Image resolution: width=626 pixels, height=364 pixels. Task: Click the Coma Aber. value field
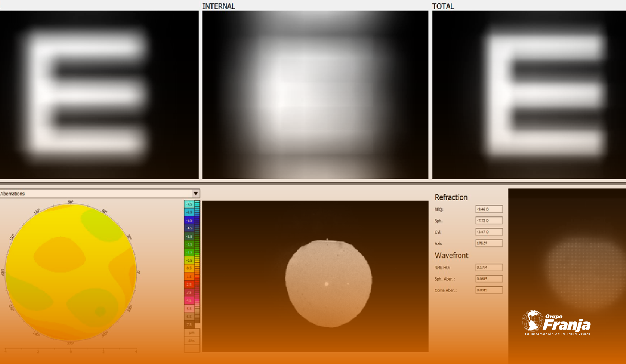tap(489, 290)
